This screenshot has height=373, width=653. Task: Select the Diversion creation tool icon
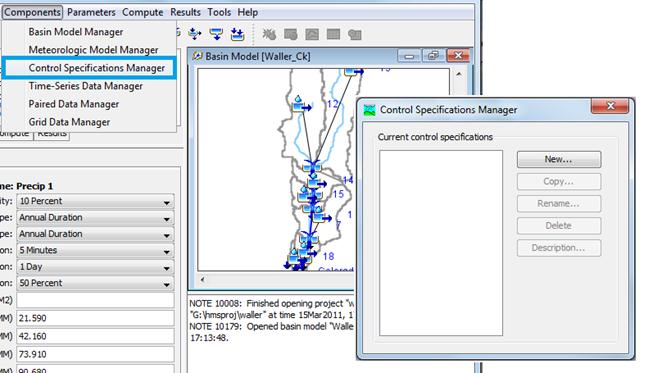pos(194,34)
